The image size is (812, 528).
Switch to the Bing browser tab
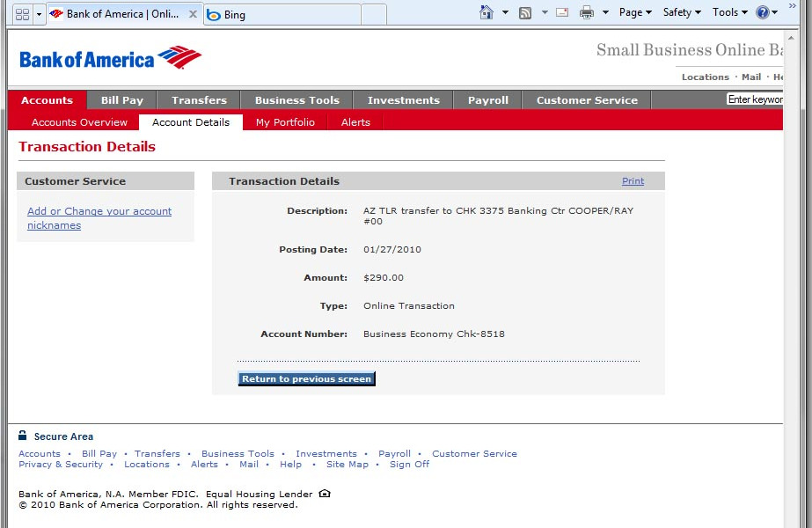click(282, 15)
